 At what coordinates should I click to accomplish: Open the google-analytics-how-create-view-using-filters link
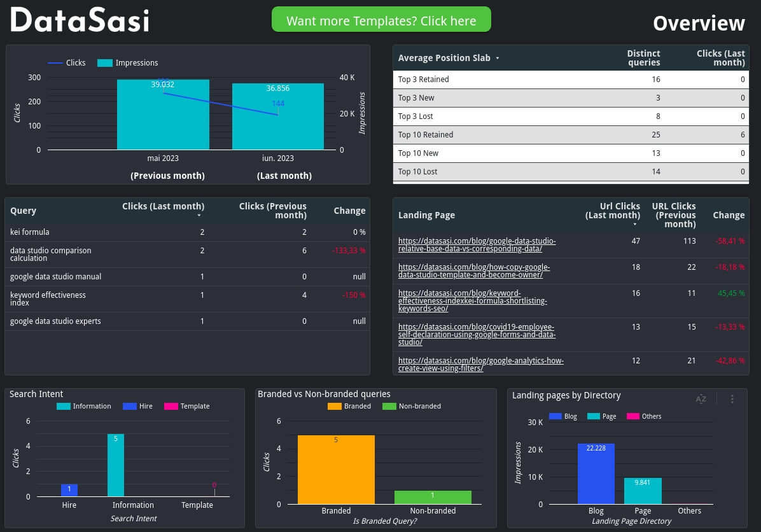tap(480, 364)
